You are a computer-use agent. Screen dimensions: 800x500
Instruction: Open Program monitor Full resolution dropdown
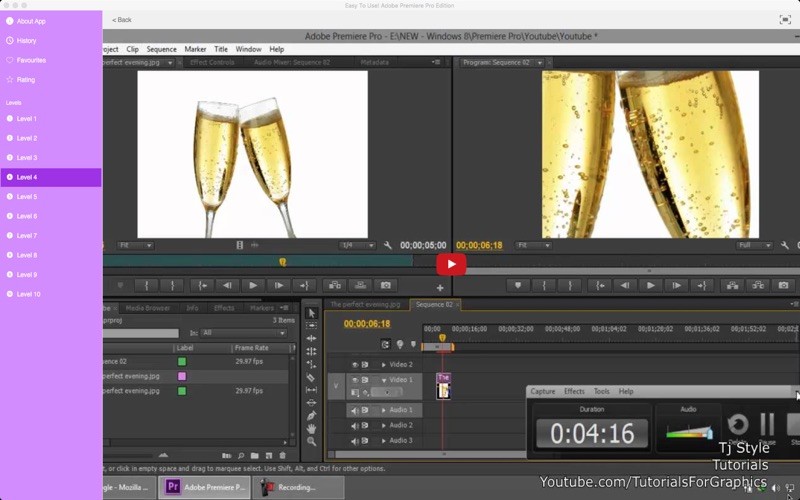(754, 245)
